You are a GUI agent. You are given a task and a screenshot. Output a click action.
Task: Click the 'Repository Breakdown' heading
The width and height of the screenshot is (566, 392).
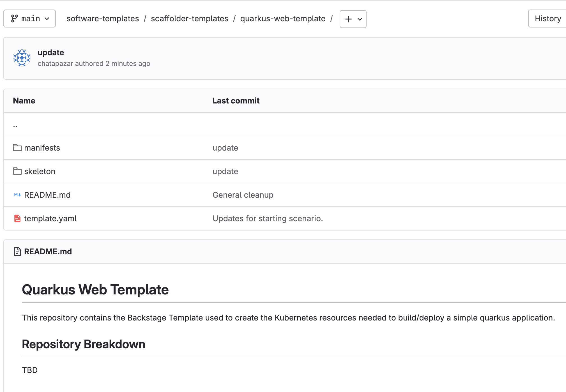click(x=84, y=344)
